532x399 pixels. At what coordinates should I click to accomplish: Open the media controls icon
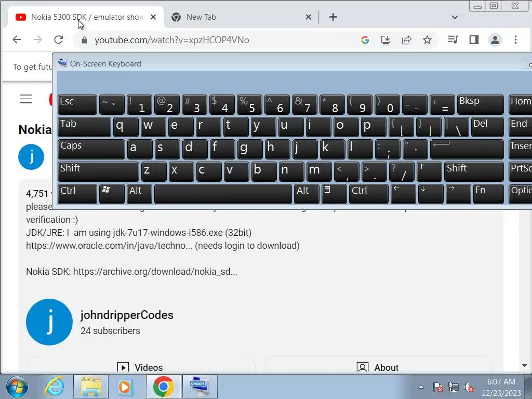(x=453, y=39)
